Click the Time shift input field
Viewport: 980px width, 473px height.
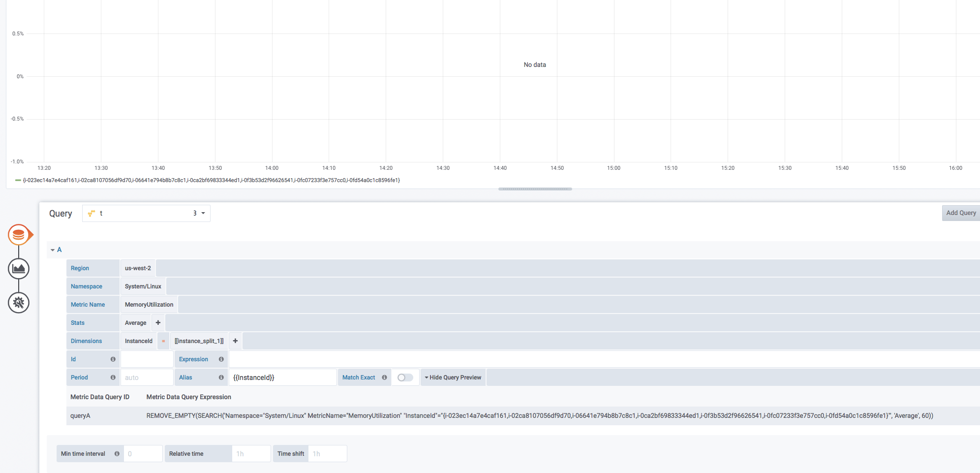327,453
